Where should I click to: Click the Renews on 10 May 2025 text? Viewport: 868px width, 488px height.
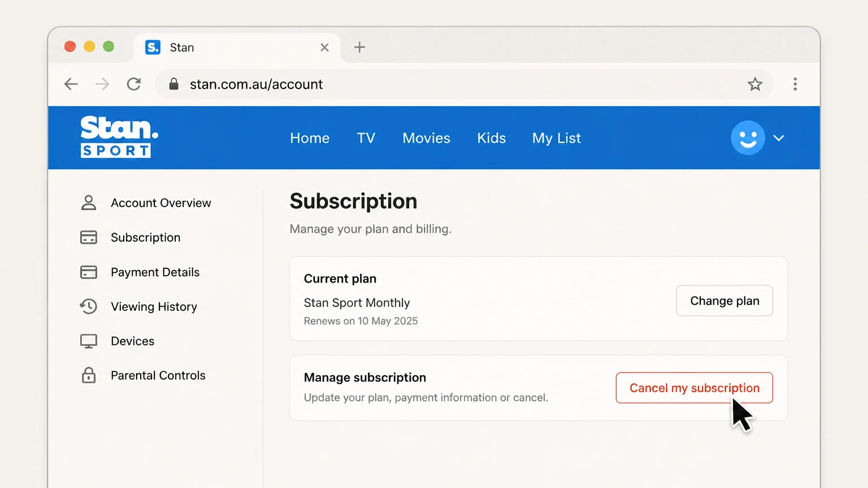(x=361, y=321)
